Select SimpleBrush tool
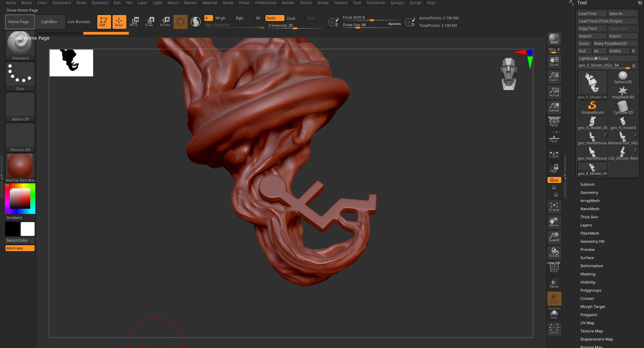This screenshot has width=644, height=348. pyautogui.click(x=592, y=108)
